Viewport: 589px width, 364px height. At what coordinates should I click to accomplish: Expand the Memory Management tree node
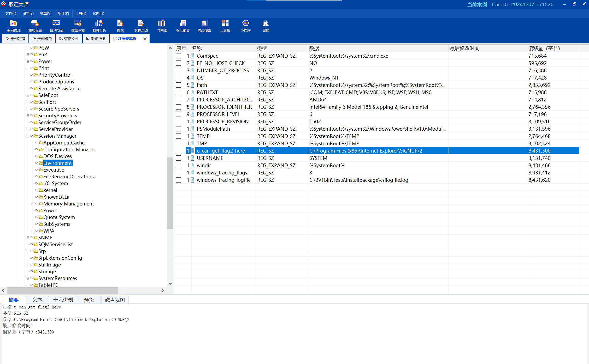pos(33,204)
